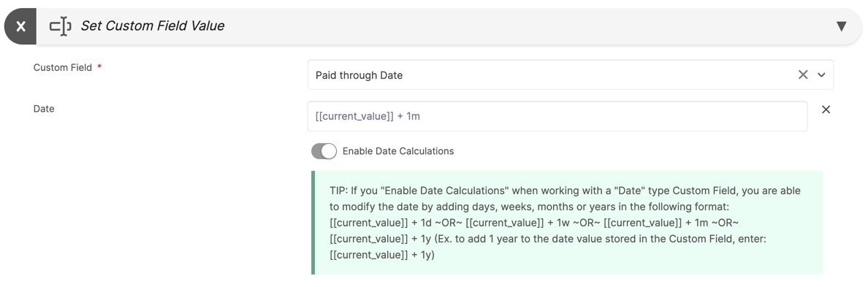Clear the Paid through Date selection
Viewport: 868px width, 287px height.
pyautogui.click(x=803, y=74)
